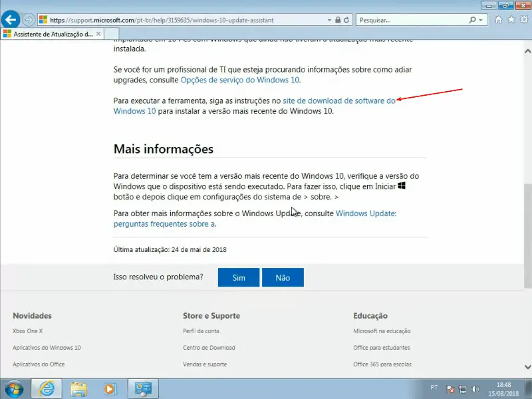Click the Não feedback button
This screenshot has height=399, width=532.
(283, 277)
